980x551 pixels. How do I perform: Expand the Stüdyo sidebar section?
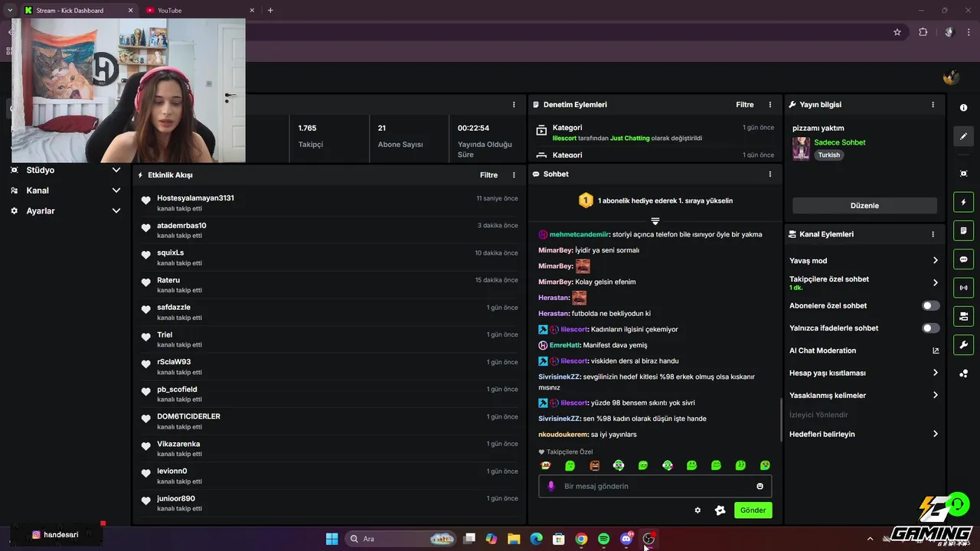tap(65, 170)
